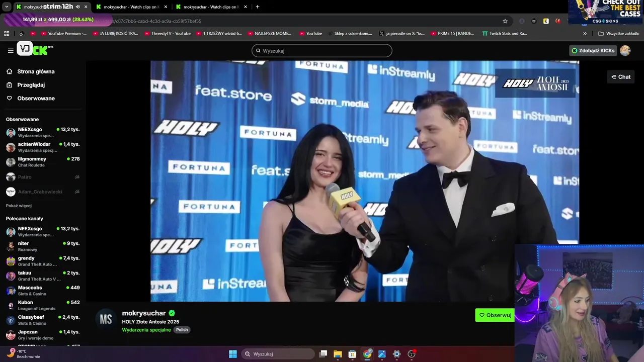Open ja pierodle on X bookmark
This screenshot has height=362, width=644.
point(401,34)
